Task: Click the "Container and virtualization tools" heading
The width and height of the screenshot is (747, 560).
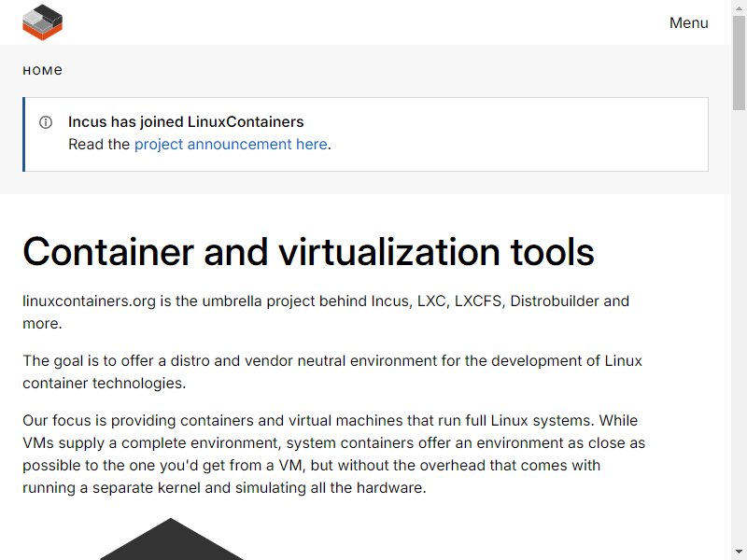Action: (309, 252)
